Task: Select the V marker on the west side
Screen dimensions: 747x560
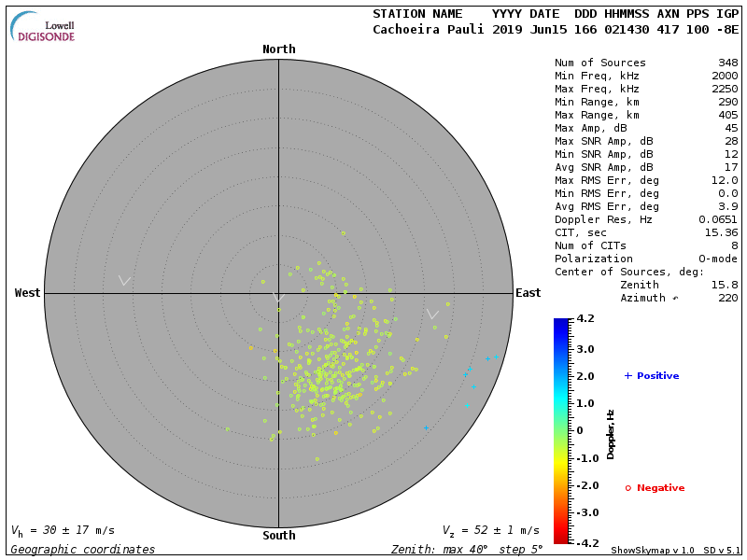Action: pos(124,280)
